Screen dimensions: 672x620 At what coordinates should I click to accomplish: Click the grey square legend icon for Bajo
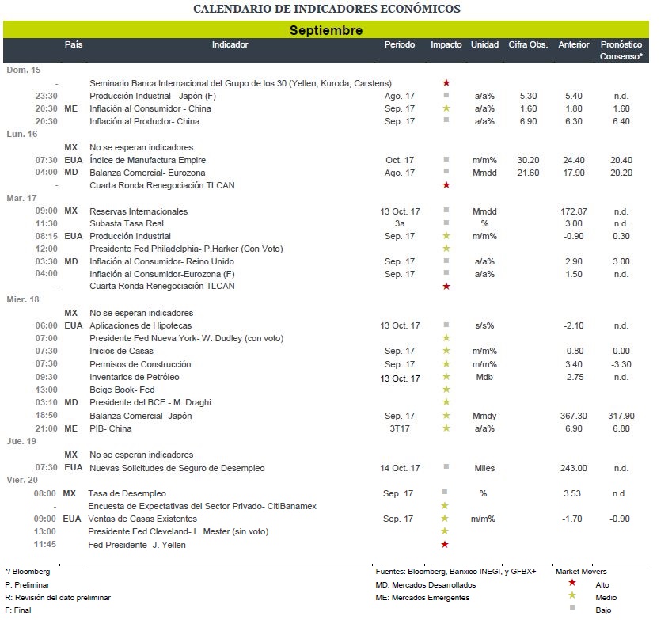pyautogui.click(x=571, y=607)
